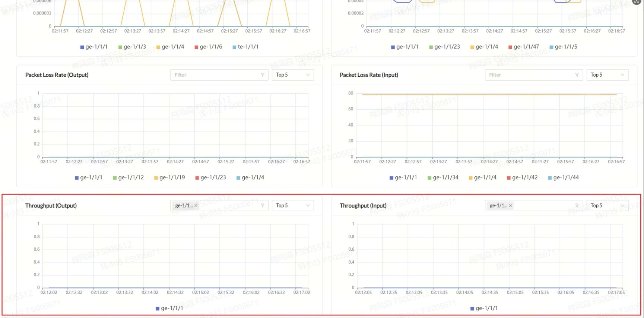Focus the Filter field in Packet Loss Rate (Output)
Image resolution: width=644 pixels, height=318 pixels.
(x=216, y=75)
